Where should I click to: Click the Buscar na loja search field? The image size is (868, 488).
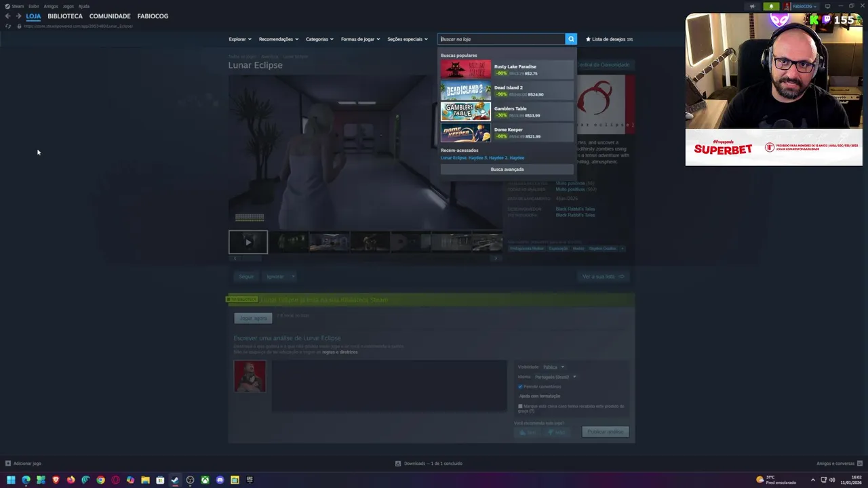[x=501, y=39]
